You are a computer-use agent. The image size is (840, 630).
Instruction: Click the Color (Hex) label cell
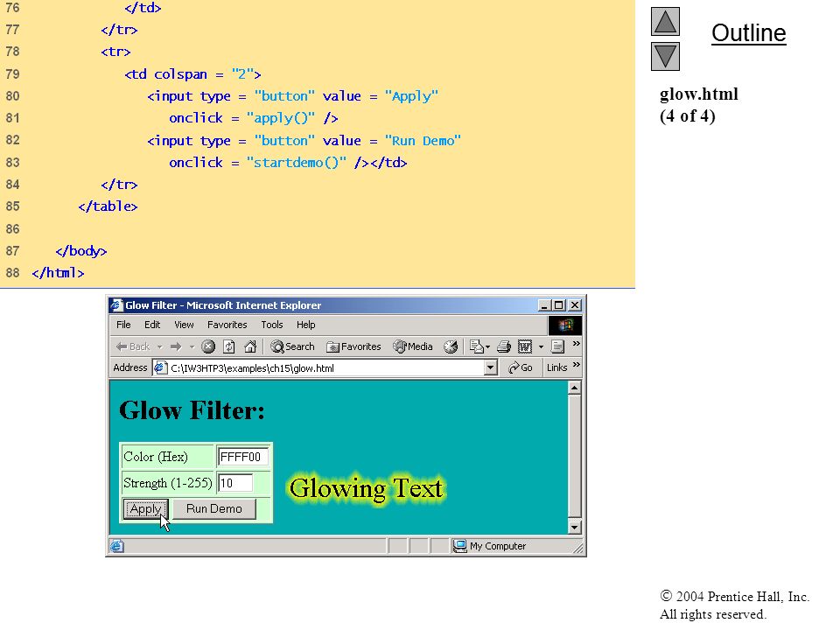tap(167, 457)
